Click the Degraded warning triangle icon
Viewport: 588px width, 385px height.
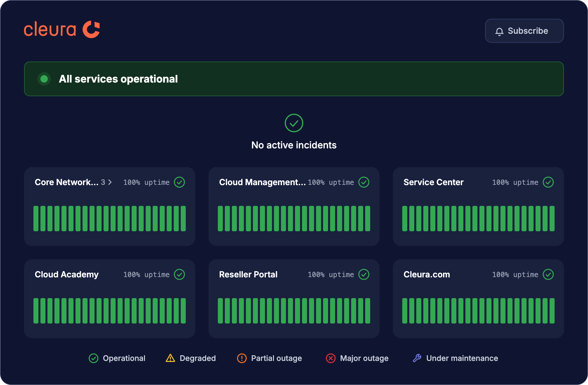(x=170, y=358)
